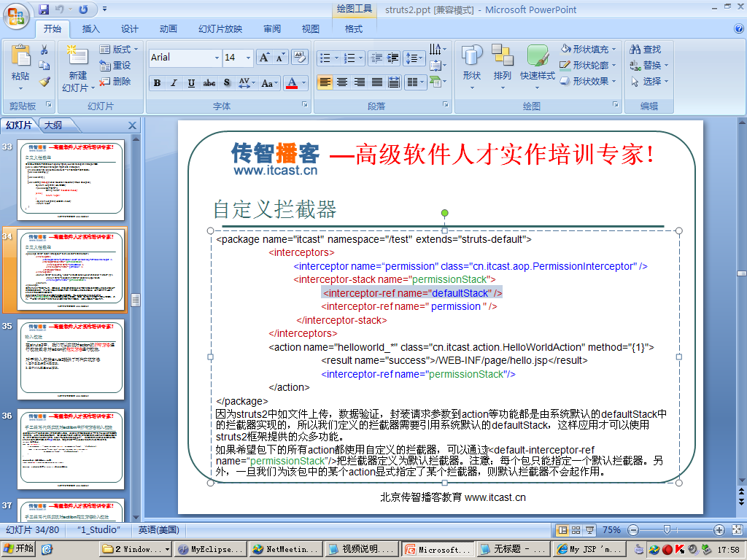Screen dimensions: 747x560
Task: Open the font size dropdown
Action: pos(248,58)
